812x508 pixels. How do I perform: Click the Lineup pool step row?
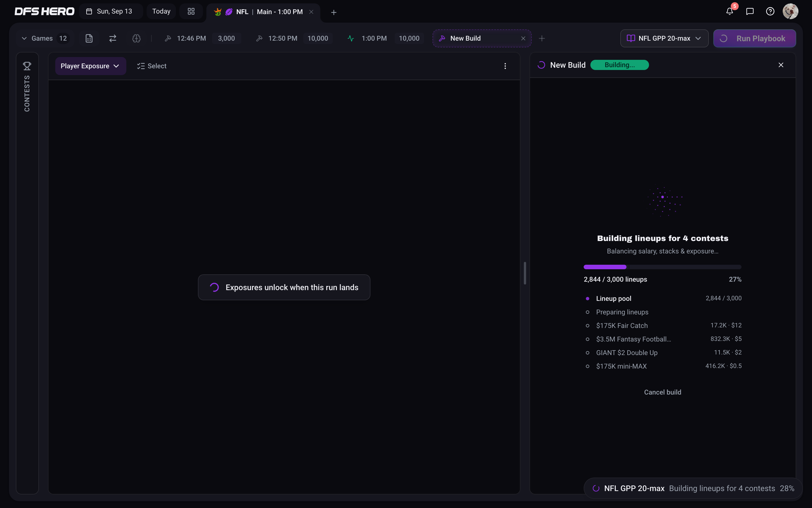tap(662, 298)
